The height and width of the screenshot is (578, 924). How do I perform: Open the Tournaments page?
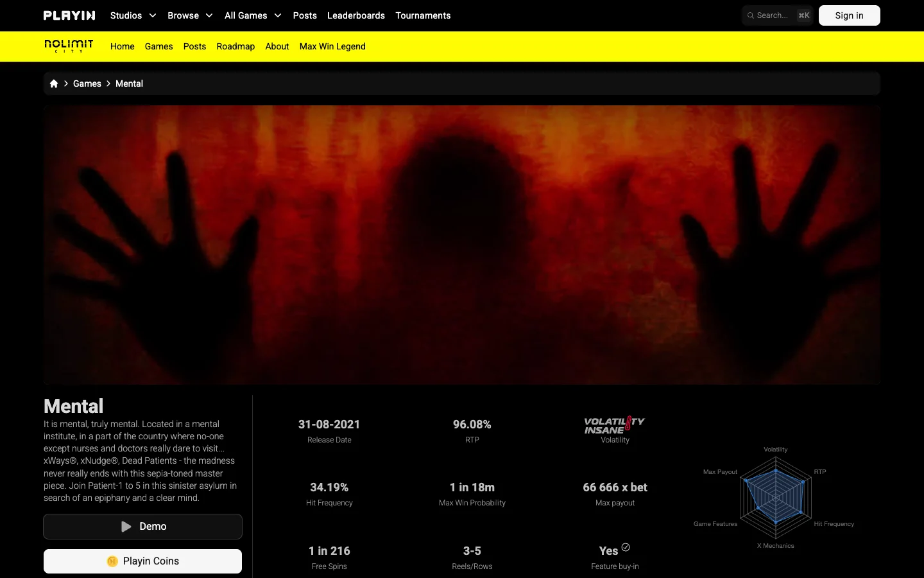click(423, 15)
